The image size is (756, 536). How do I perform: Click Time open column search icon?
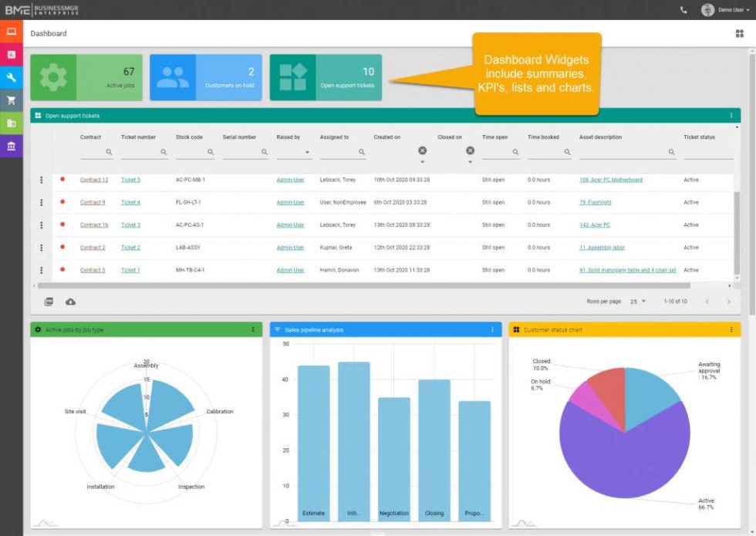tap(515, 152)
